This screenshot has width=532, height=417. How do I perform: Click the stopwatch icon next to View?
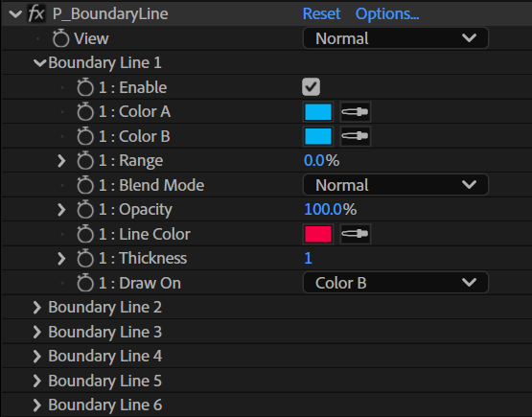click(x=60, y=38)
